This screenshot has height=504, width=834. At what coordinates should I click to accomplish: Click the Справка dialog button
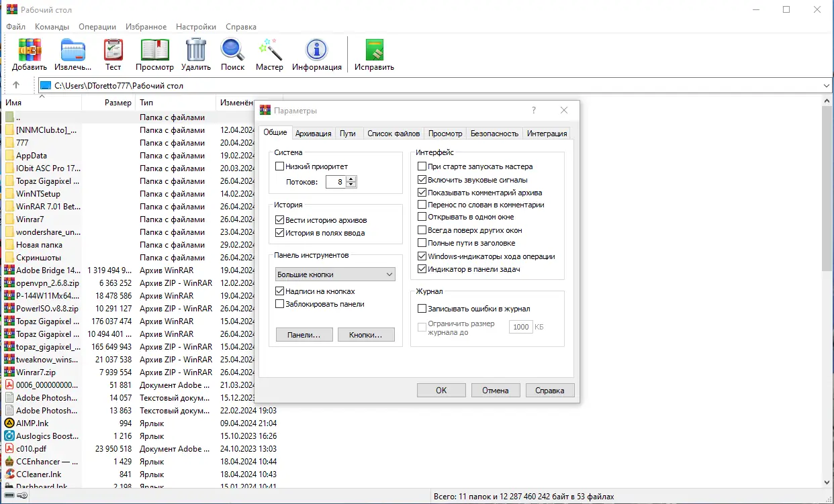550,391
